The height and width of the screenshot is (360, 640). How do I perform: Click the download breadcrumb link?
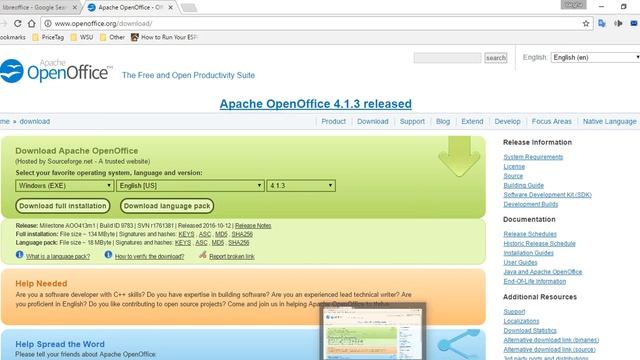click(35, 122)
